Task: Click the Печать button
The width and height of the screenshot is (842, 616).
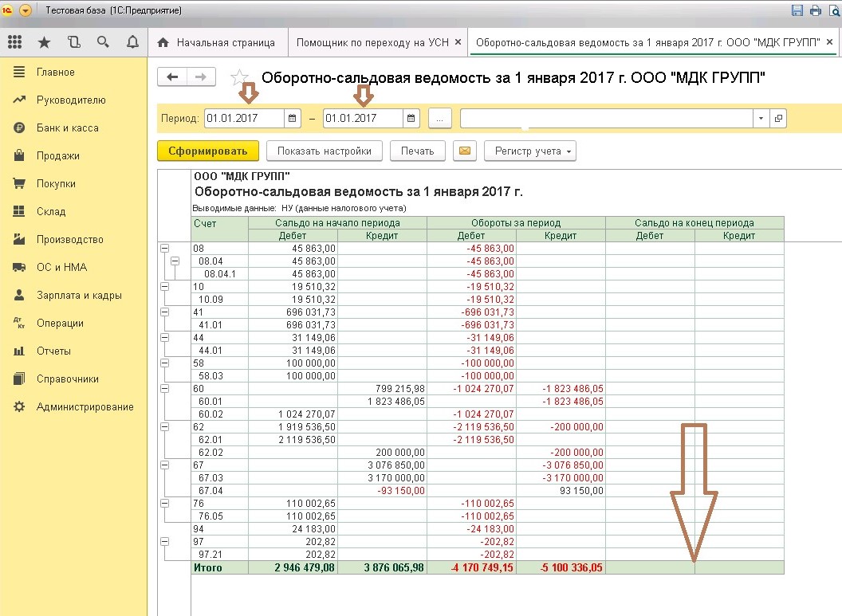Action: [x=417, y=151]
